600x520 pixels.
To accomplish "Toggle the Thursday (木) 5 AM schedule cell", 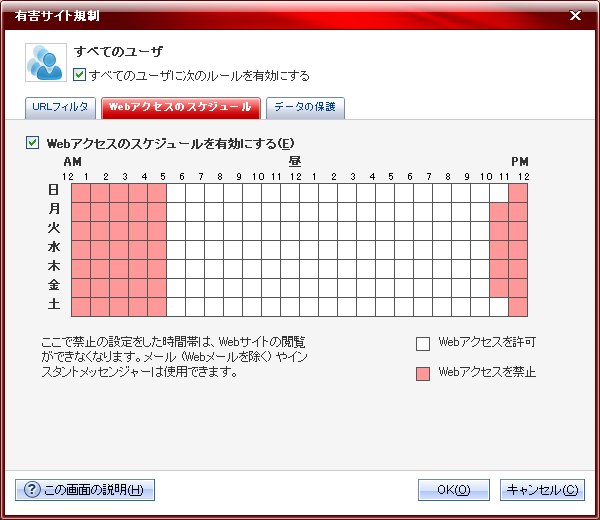I will [176, 269].
